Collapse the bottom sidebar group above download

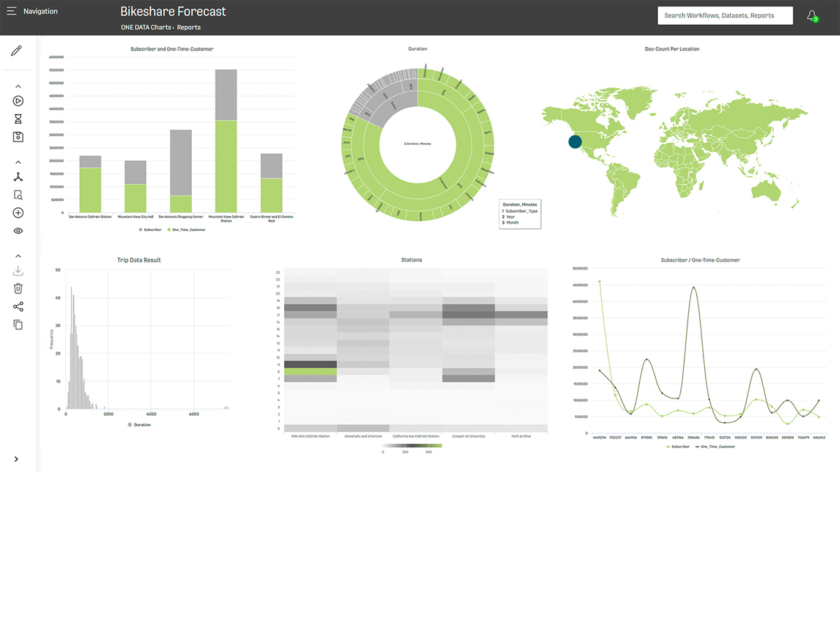(x=18, y=256)
